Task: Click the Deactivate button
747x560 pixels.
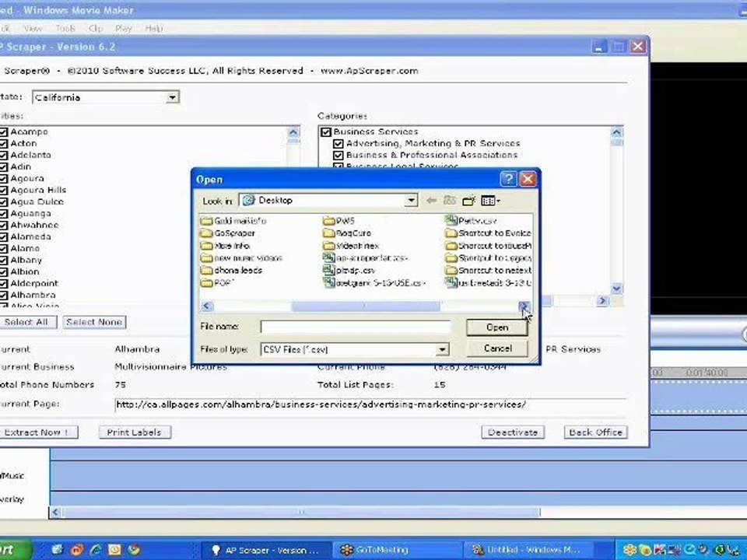Action: [x=513, y=432]
